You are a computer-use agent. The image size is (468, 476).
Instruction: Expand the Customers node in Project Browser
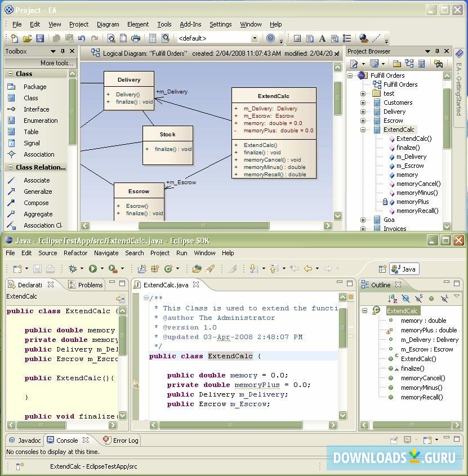click(363, 103)
